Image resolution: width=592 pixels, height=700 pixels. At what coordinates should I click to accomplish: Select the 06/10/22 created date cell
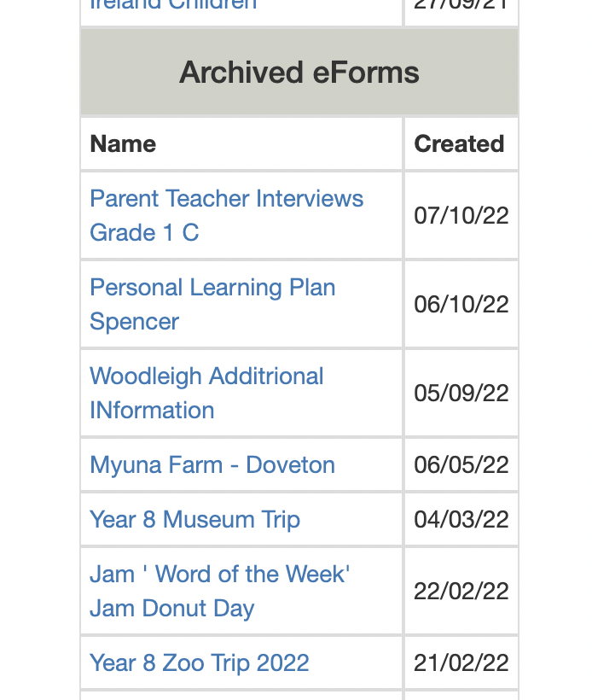tap(461, 305)
